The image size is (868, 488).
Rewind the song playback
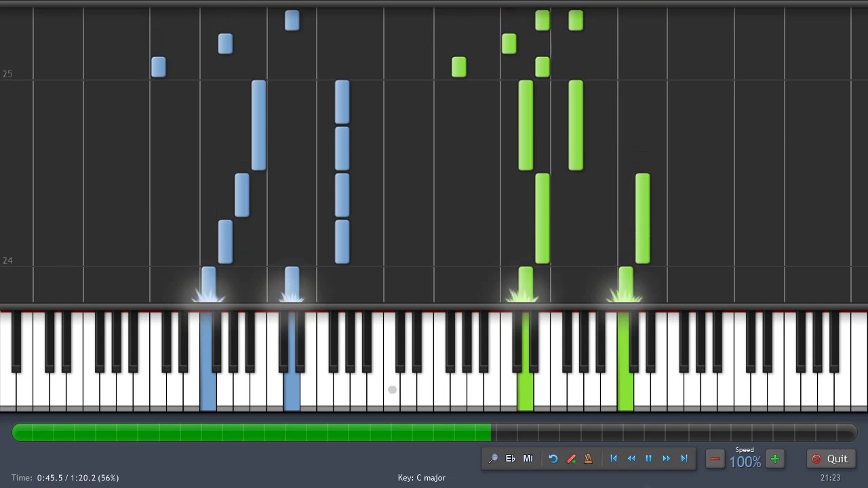(631, 459)
